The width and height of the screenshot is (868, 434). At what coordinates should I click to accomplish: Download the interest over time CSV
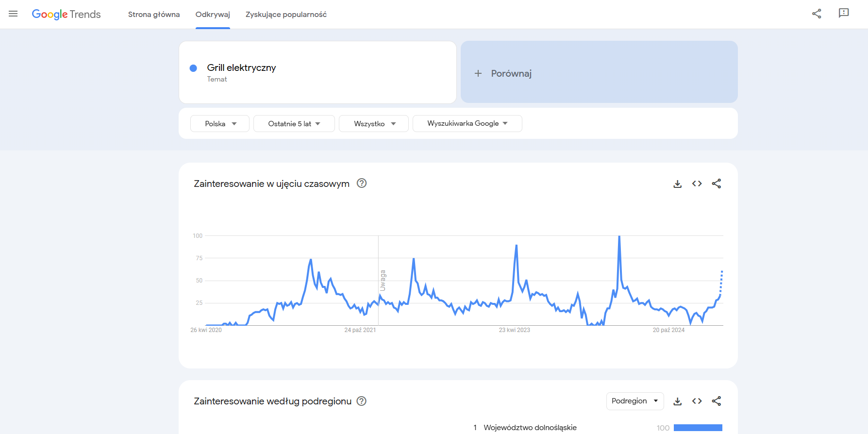tap(678, 184)
